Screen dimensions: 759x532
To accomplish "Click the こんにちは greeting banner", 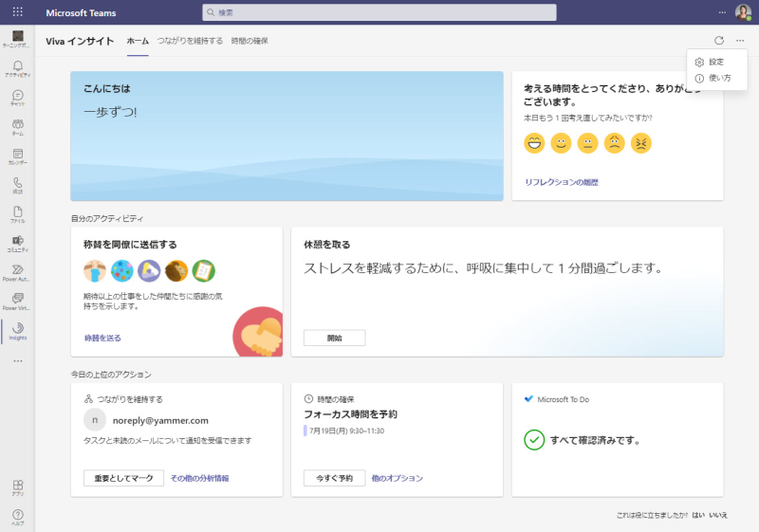I will click(287, 136).
